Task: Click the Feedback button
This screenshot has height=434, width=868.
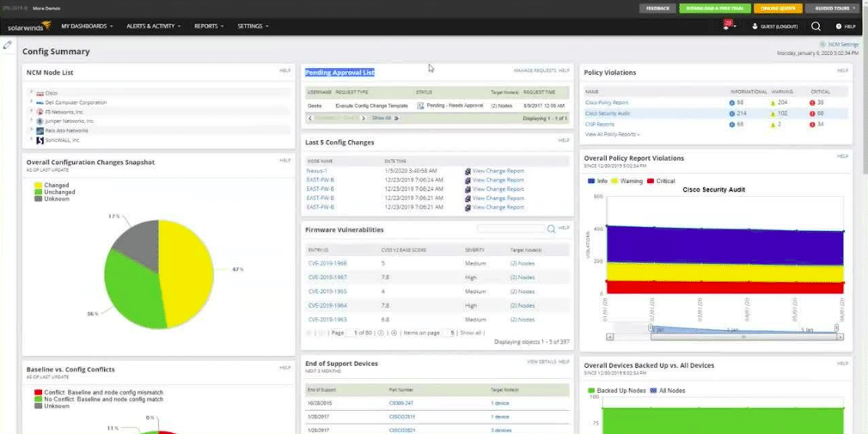Action: pos(657,9)
